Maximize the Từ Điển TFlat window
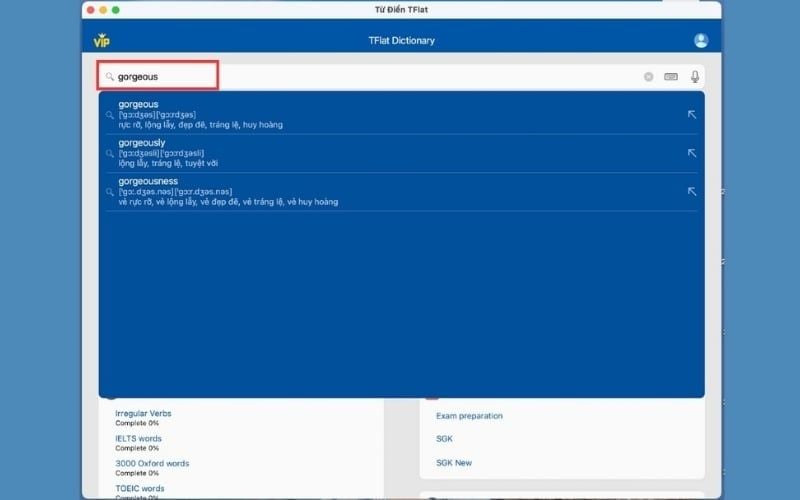Viewport: 800px width, 500px height. pyautogui.click(x=116, y=10)
